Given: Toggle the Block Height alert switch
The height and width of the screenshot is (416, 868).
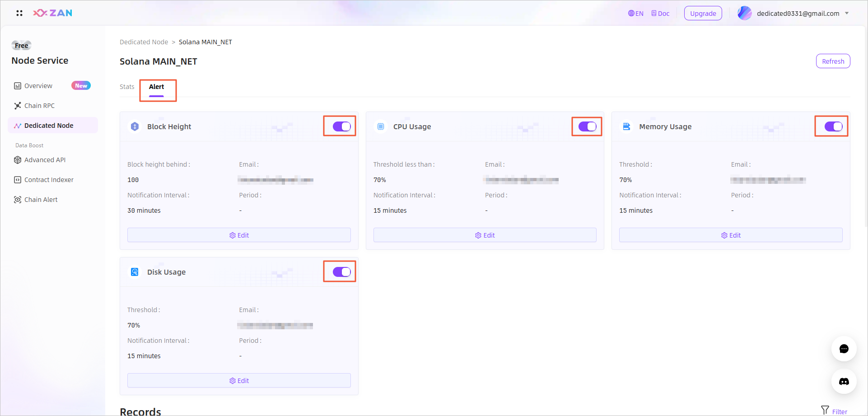Looking at the screenshot, I should point(341,126).
